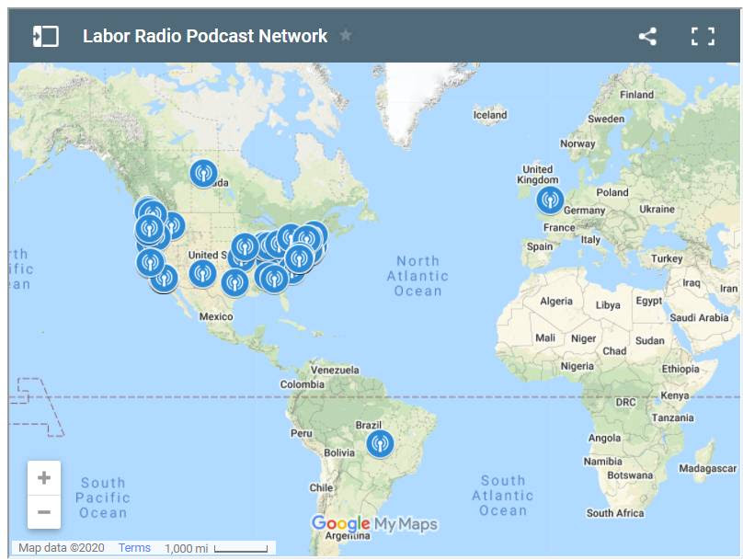This screenshot has height=560, width=743.
Task: Click the United Kingdom label
Action: (x=538, y=175)
